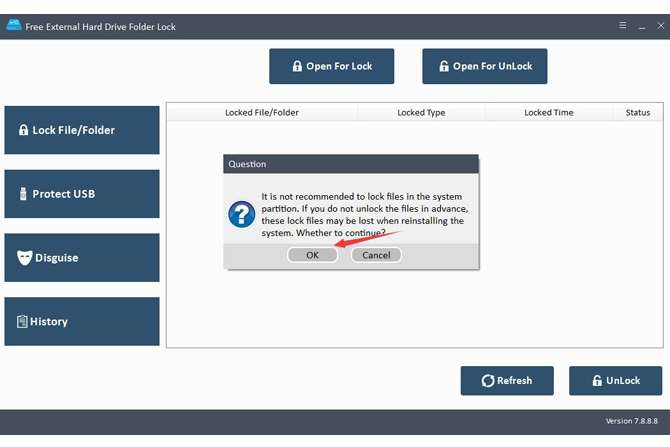Confirm the Question dialog with OK
This screenshot has height=447, width=670.
[312, 255]
